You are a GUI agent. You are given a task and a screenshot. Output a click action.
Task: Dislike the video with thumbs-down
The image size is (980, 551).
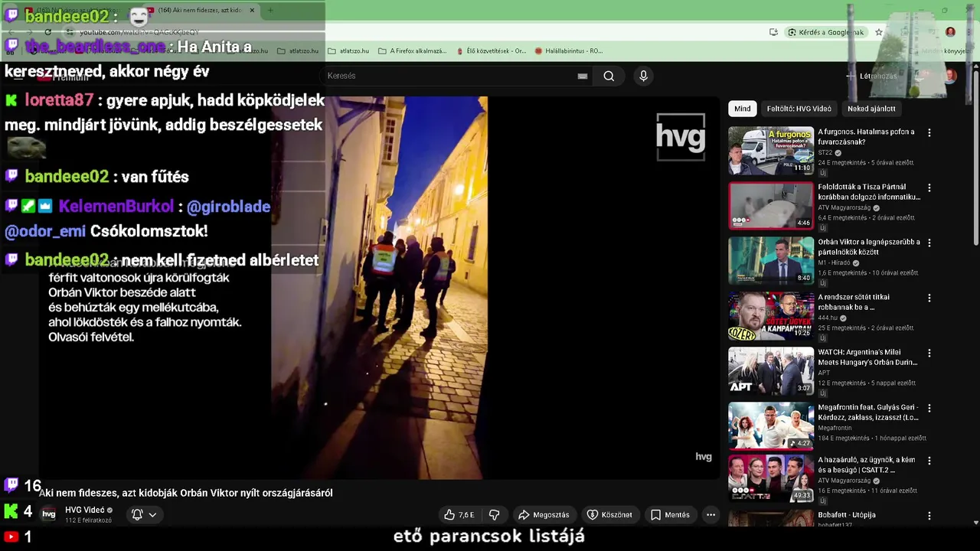pos(495,515)
